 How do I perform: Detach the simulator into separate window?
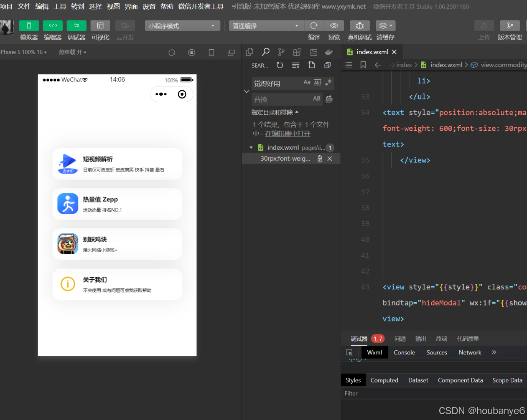231,53
